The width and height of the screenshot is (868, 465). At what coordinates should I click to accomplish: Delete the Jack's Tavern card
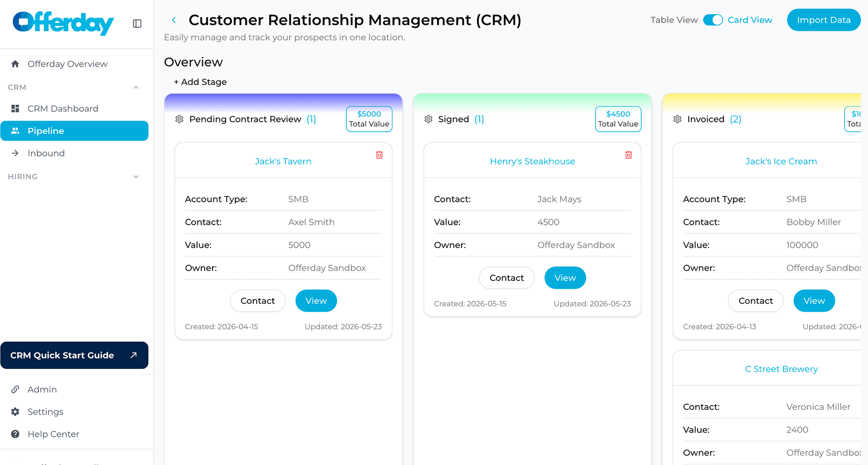(x=379, y=155)
